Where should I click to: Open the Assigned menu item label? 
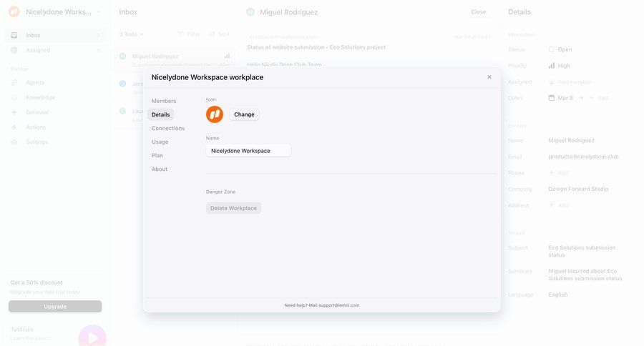(x=38, y=50)
